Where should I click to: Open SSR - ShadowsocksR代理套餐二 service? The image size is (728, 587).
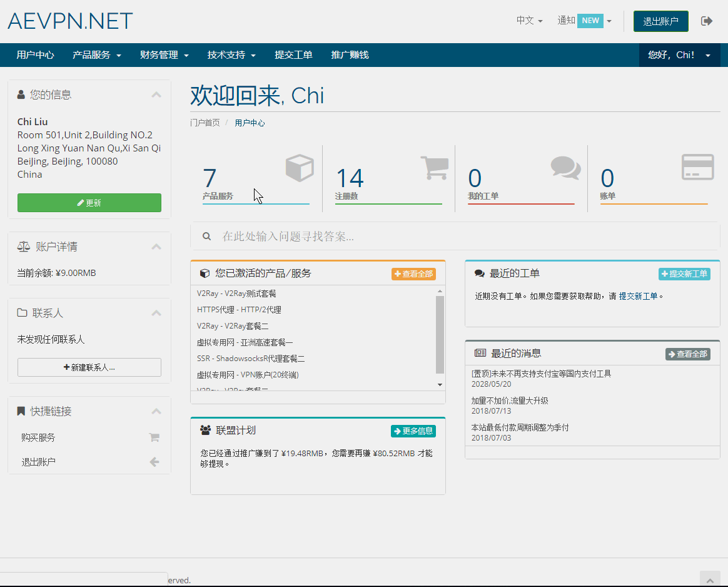[251, 359]
